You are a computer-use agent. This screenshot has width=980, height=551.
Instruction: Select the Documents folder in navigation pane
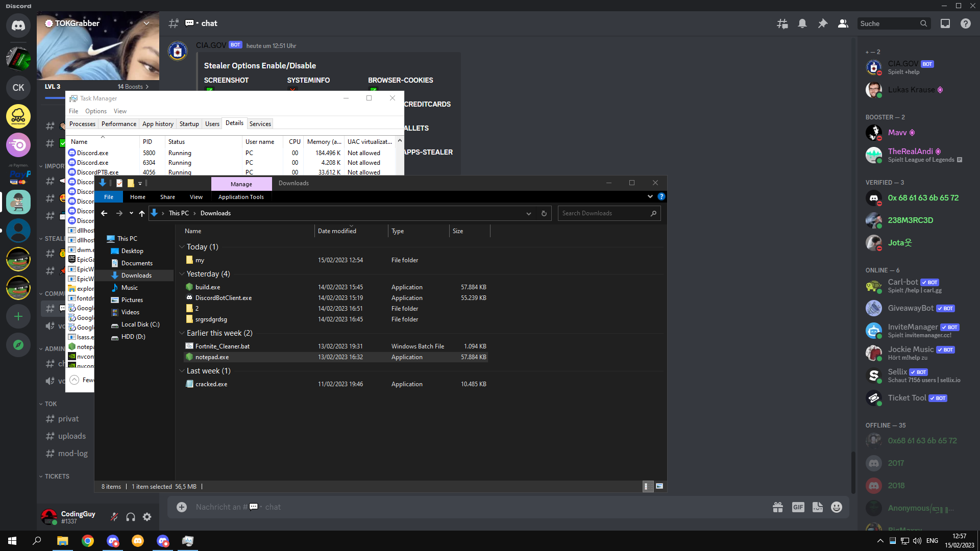[137, 263]
